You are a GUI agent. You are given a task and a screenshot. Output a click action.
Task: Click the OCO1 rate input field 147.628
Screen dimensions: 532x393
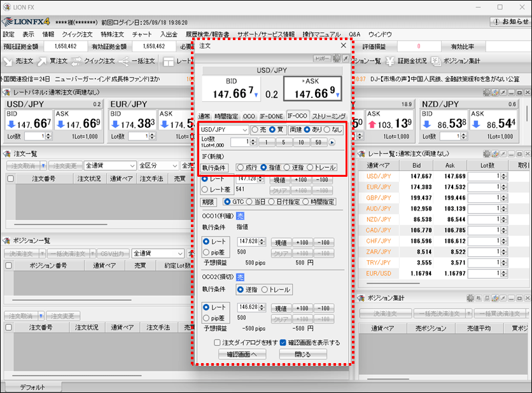pos(249,242)
